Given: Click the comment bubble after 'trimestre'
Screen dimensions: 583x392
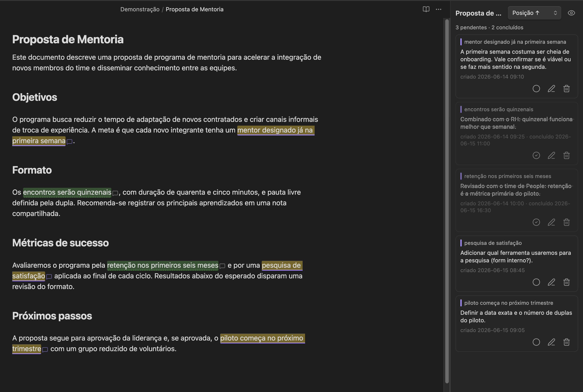Looking at the screenshot, I should [x=45, y=350].
